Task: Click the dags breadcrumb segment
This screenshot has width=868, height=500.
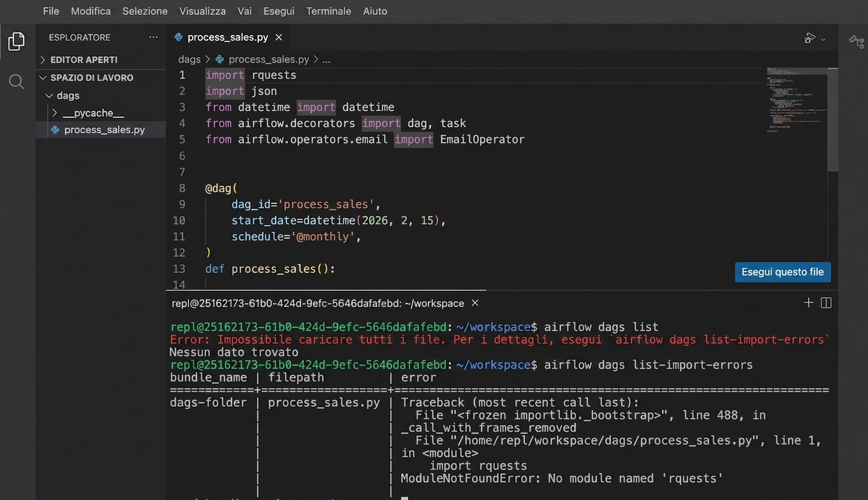Action: click(x=189, y=59)
